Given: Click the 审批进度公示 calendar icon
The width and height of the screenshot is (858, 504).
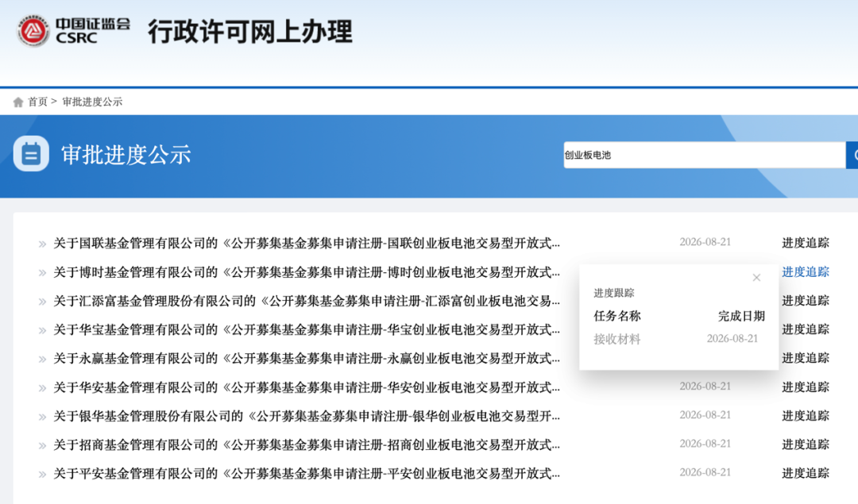Looking at the screenshot, I should [x=31, y=154].
